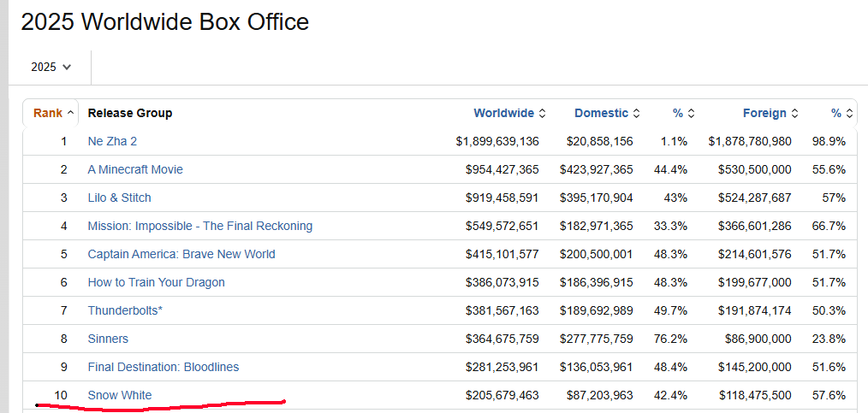This screenshot has height=413, width=868.
Task: Select domestic gross $277,775,759
Action: click(x=596, y=339)
